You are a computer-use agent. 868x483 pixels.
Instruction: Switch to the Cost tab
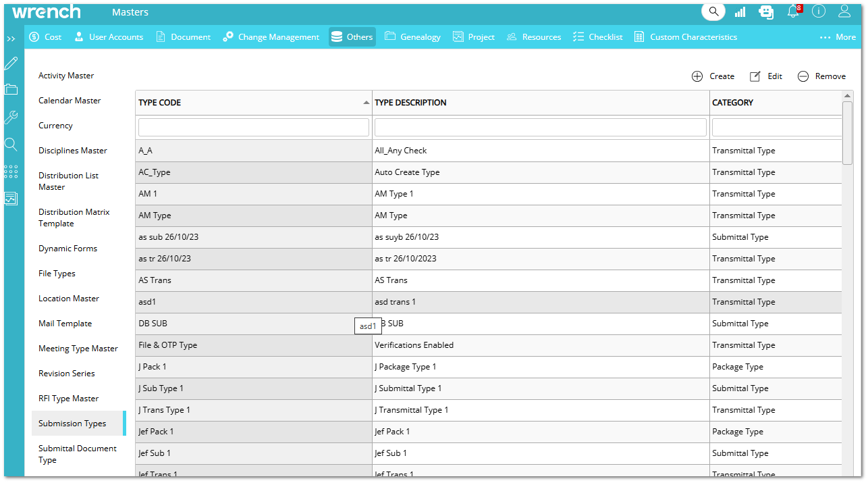[45, 37]
